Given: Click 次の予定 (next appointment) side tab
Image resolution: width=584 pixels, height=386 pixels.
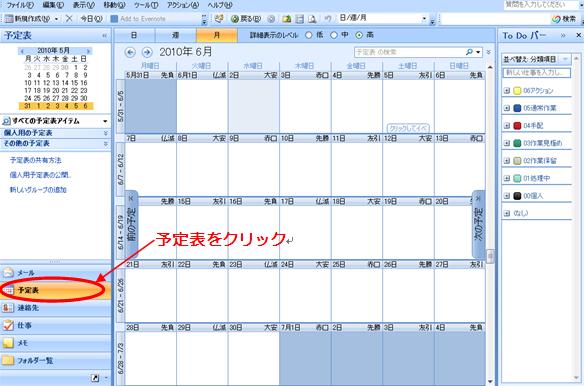Looking at the screenshot, I should [x=479, y=224].
